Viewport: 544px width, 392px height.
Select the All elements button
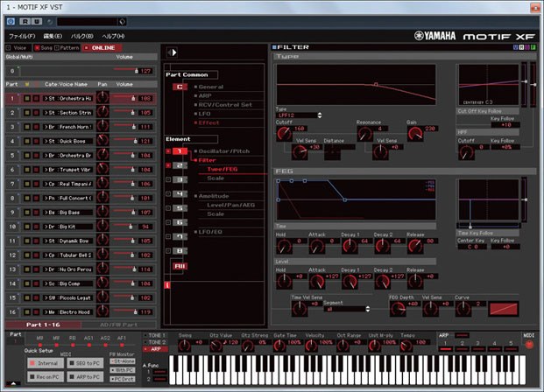[180, 266]
